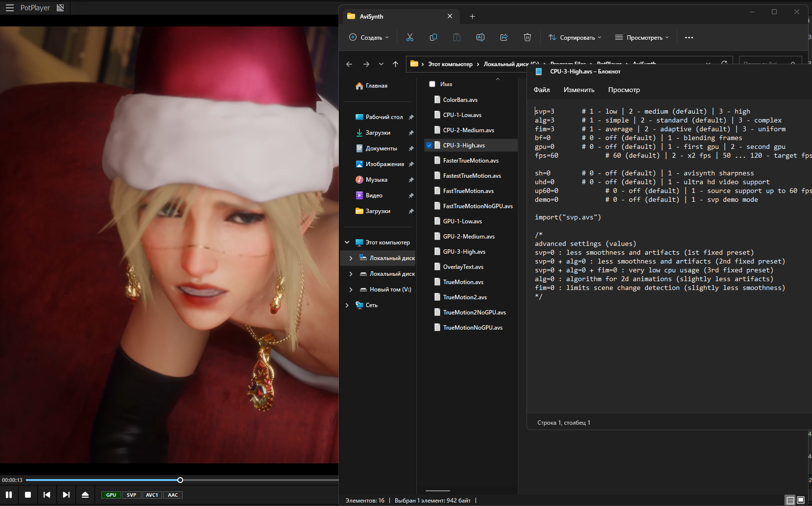
Task: Jump to previous track in PotPlayer
Action: [47, 495]
